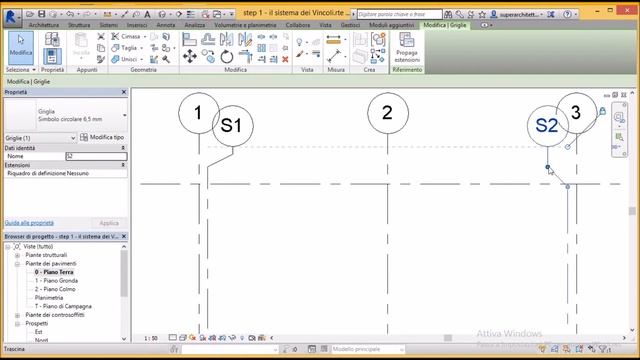Open the Struttura ribbon tab
Image resolution: width=640 pixels, height=360 pixels.
coord(79,25)
